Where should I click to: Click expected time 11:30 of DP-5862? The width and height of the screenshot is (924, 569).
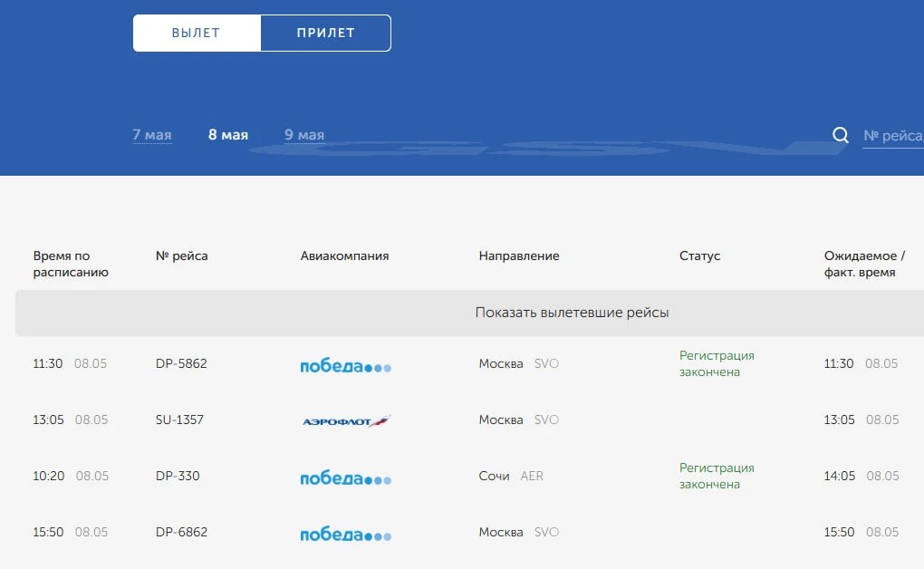(839, 364)
